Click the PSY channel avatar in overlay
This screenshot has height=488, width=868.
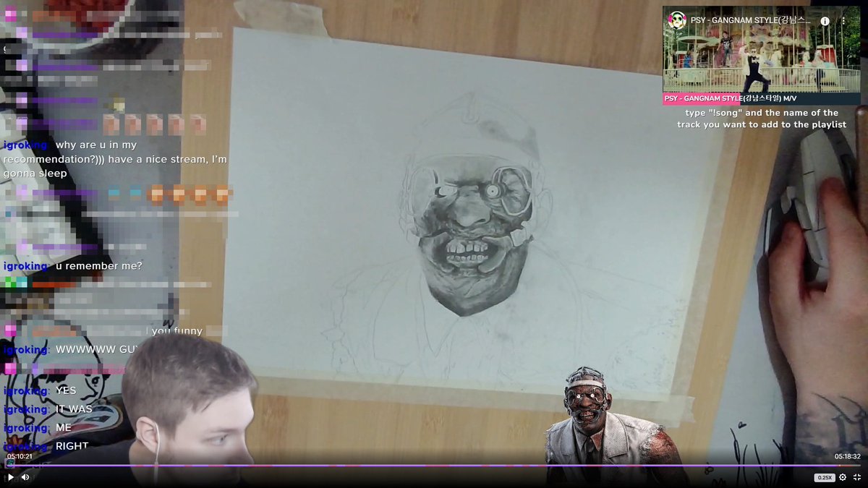(x=677, y=20)
